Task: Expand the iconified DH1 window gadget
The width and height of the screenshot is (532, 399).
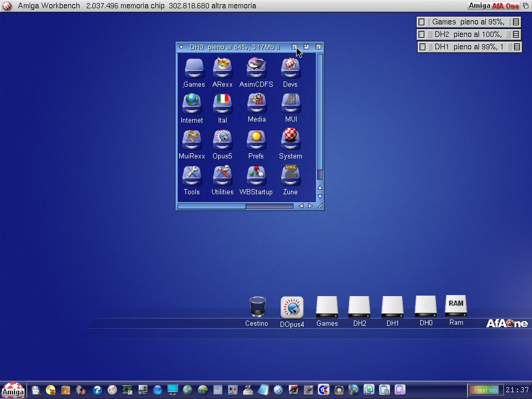Action: tap(516, 47)
